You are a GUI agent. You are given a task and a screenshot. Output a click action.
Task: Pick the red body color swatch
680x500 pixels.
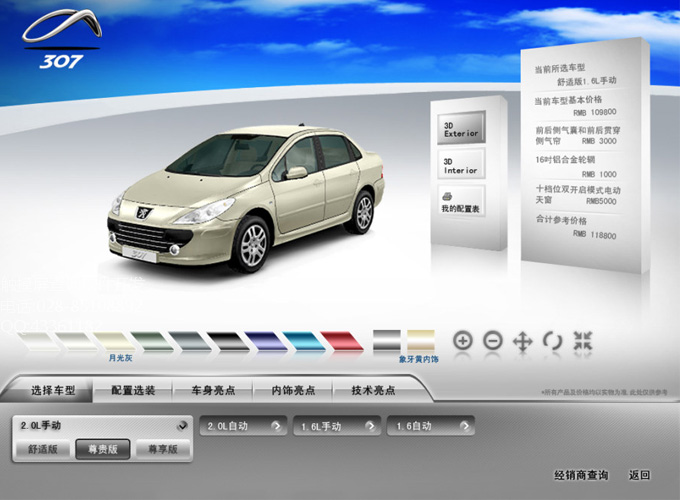(x=341, y=341)
